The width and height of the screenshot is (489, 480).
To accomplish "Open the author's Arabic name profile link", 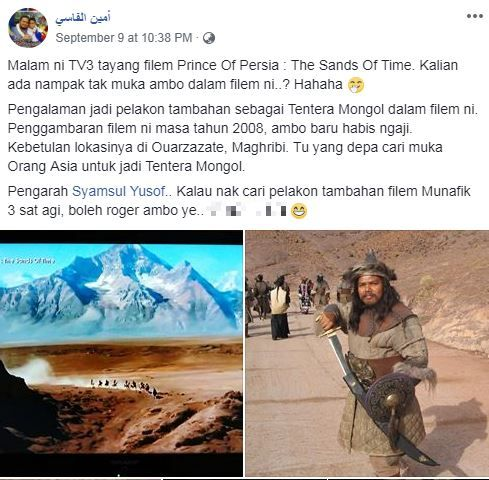I will [x=83, y=18].
